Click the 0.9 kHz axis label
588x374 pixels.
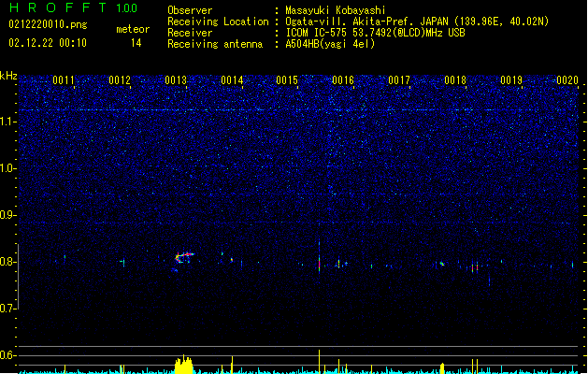[8, 215]
